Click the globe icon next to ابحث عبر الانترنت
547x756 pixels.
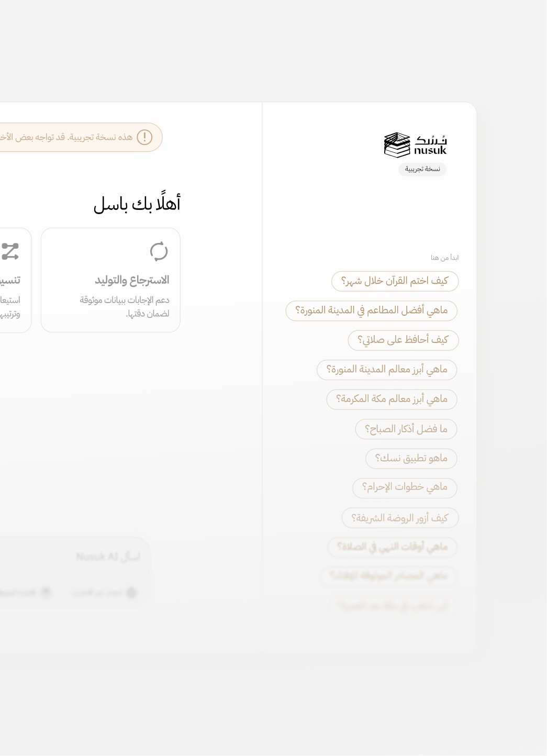click(x=132, y=593)
